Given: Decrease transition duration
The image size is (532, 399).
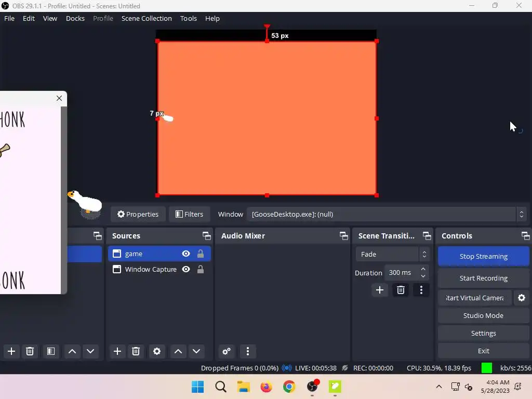Looking at the screenshot, I should pos(423,276).
